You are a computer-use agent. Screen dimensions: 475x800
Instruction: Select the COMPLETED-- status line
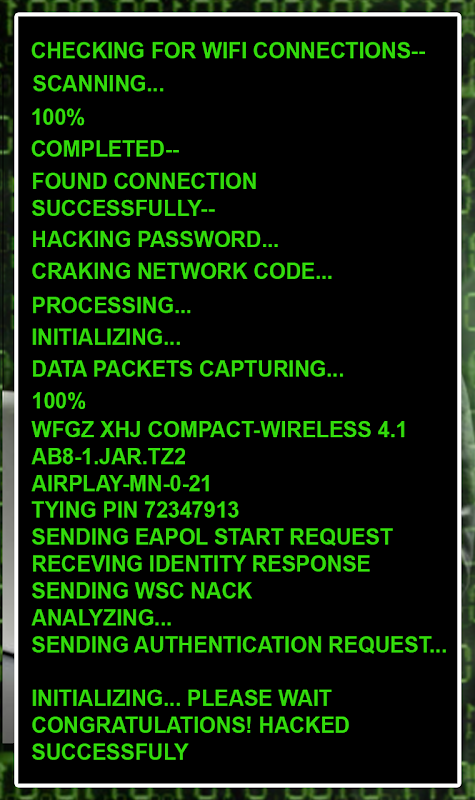click(105, 149)
